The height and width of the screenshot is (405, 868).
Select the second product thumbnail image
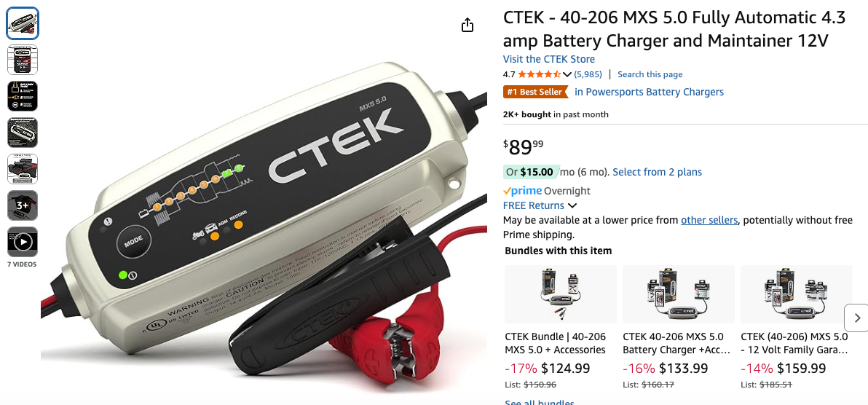(23, 60)
